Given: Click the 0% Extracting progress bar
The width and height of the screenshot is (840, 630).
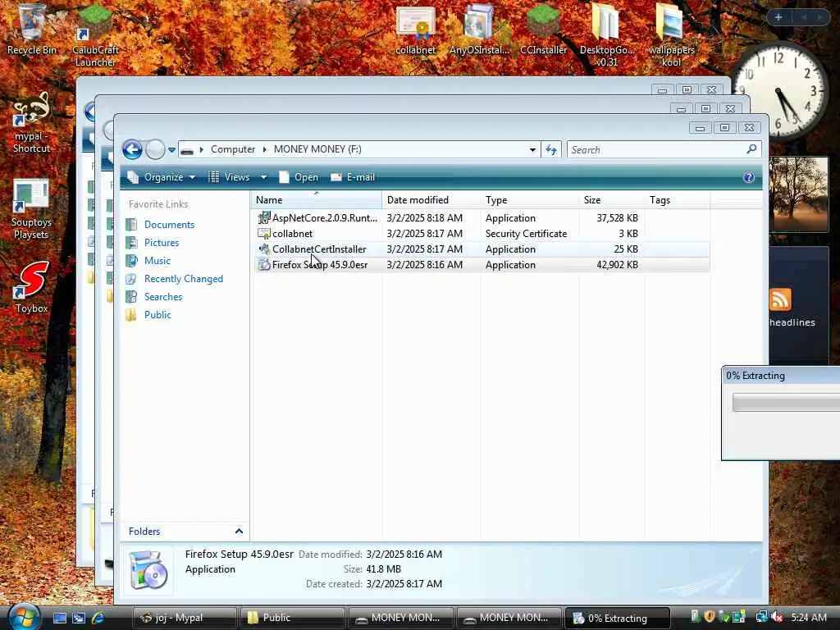Looking at the screenshot, I should (786, 402).
